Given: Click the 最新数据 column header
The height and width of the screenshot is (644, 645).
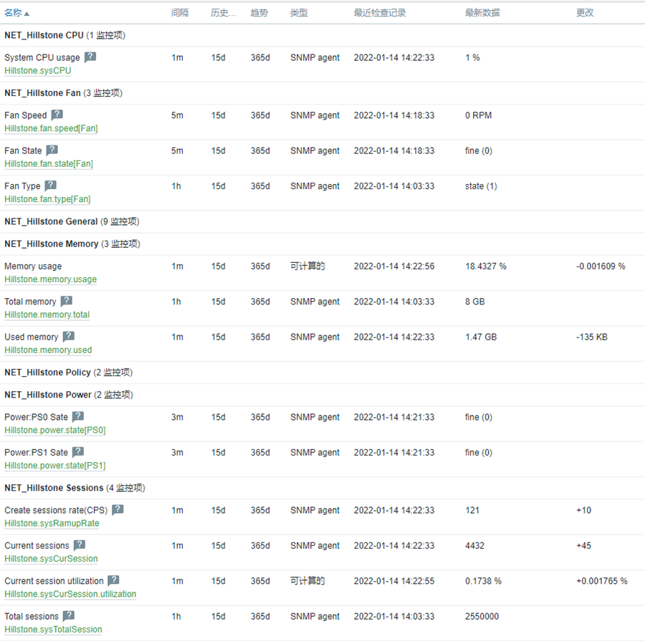Looking at the screenshot, I should coord(482,13).
